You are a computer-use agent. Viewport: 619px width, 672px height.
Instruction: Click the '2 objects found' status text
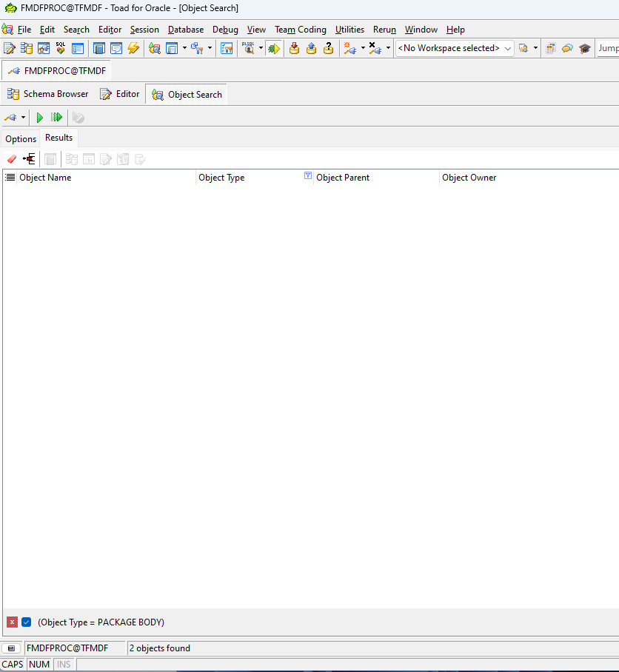[x=159, y=648]
